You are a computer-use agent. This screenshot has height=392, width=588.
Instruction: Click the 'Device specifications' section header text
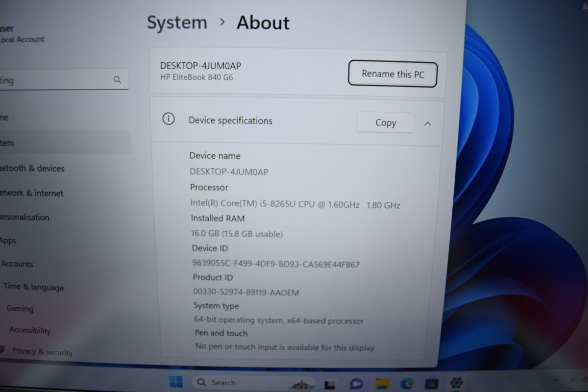[230, 121]
